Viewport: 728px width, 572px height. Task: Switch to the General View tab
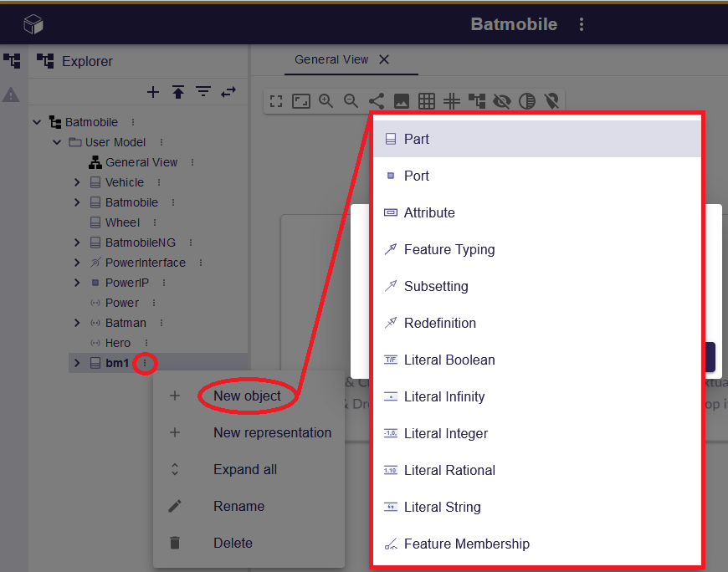click(331, 60)
